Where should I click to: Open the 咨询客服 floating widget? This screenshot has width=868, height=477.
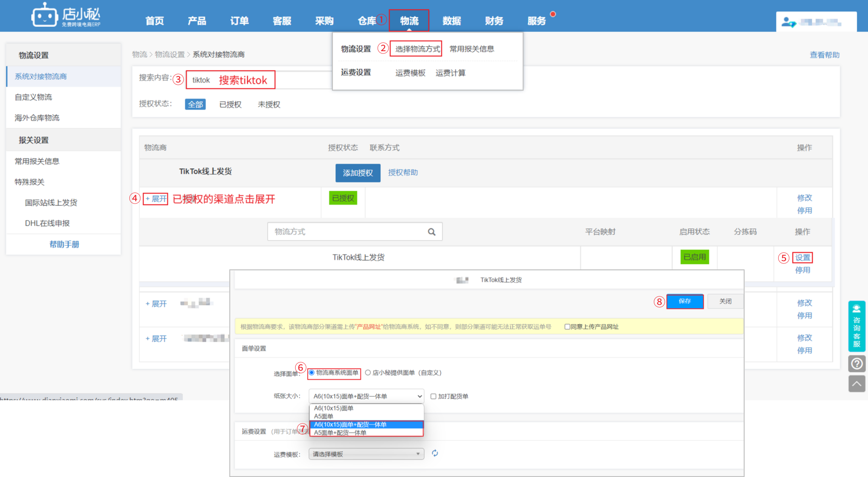(x=856, y=326)
